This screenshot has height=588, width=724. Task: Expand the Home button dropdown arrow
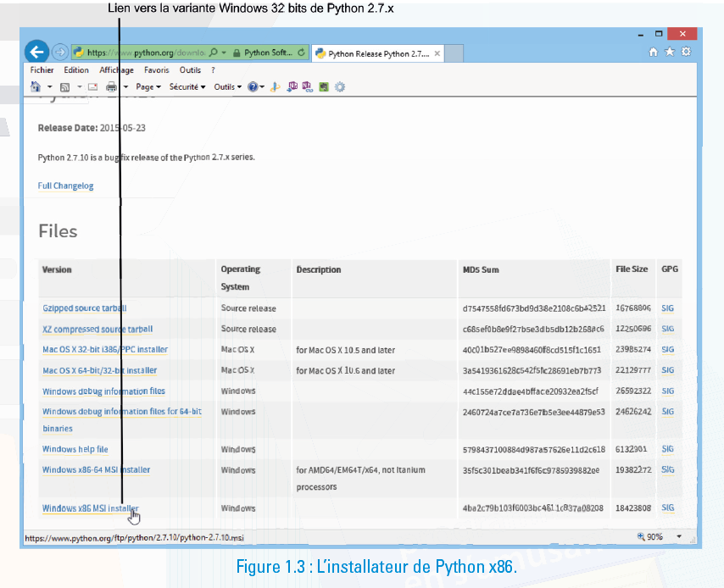[49, 86]
